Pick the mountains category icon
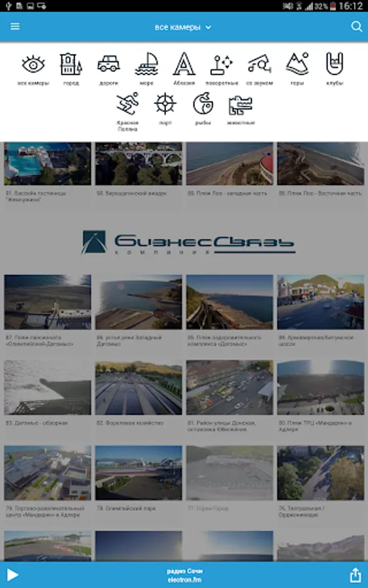The image size is (368, 588). (x=297, y=63)
